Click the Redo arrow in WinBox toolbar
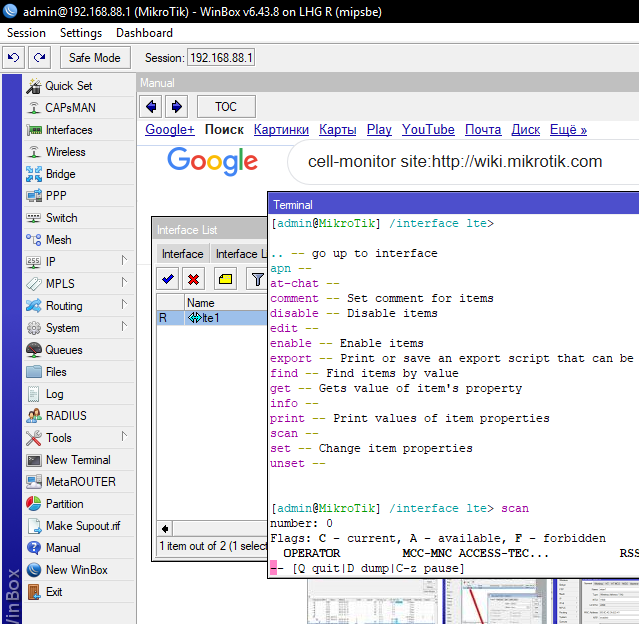 pos(39,58)
